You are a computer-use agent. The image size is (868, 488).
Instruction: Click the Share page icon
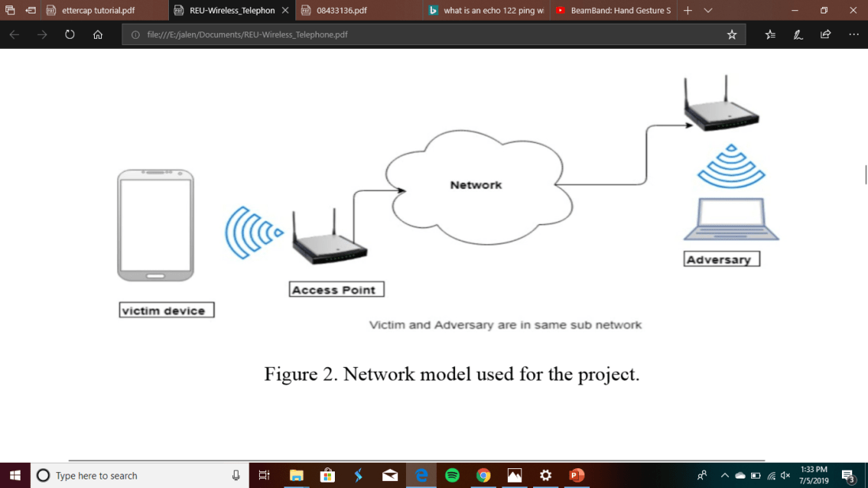click(825, 35)
